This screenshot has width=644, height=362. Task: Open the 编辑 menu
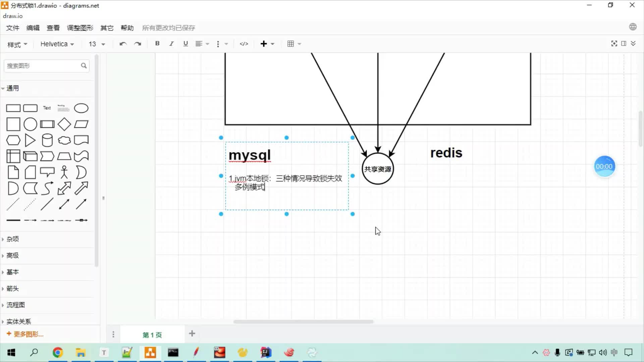click(33, 28)
